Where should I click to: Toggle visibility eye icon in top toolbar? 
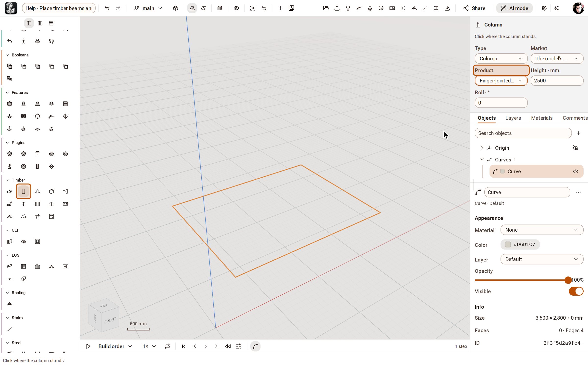point(236,8)
